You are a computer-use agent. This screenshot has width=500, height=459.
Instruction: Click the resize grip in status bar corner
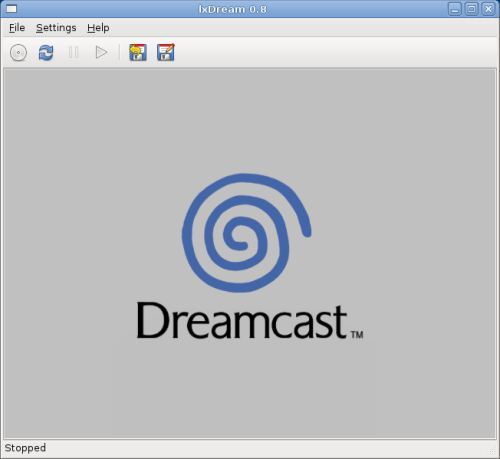click(492, 452)
